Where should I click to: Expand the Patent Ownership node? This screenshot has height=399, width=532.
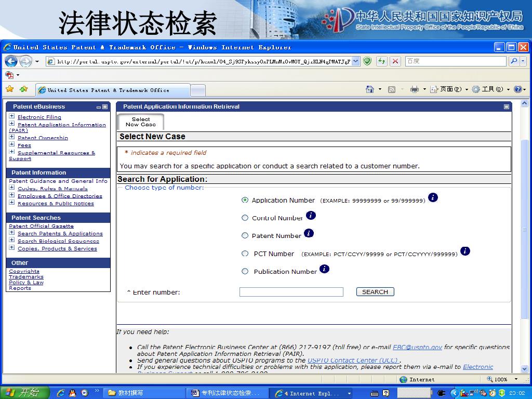[12, 137]
